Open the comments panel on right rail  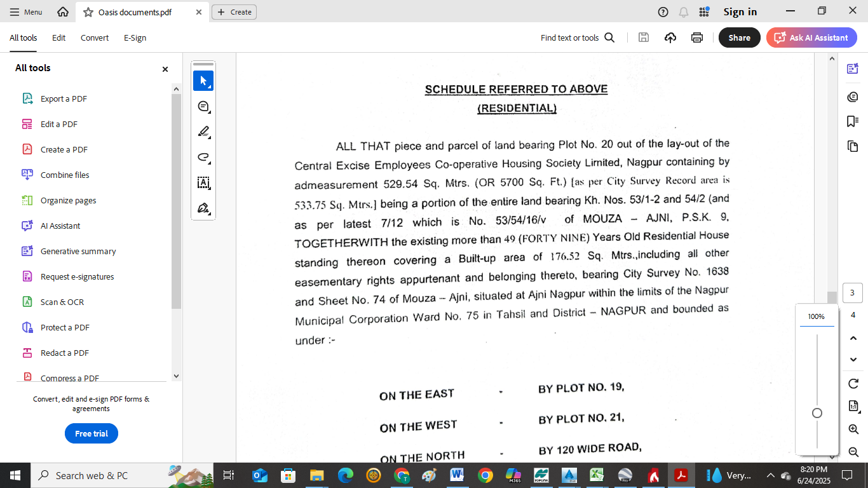click(853, 97)
